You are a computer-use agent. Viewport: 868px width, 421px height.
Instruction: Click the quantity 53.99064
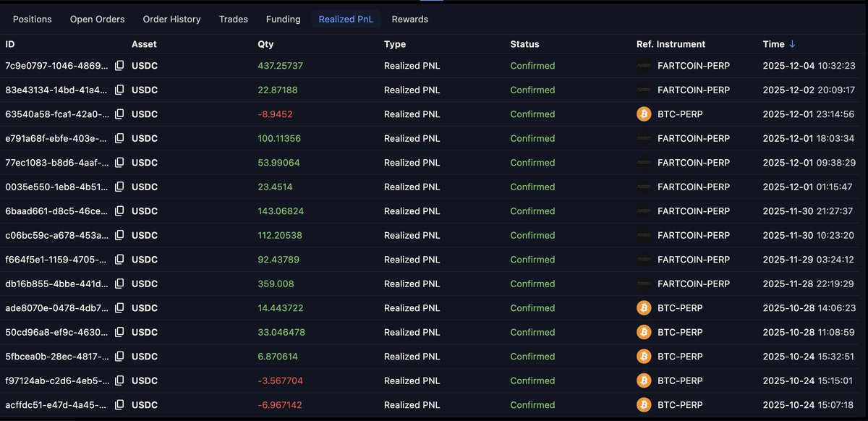pos(278,163)
